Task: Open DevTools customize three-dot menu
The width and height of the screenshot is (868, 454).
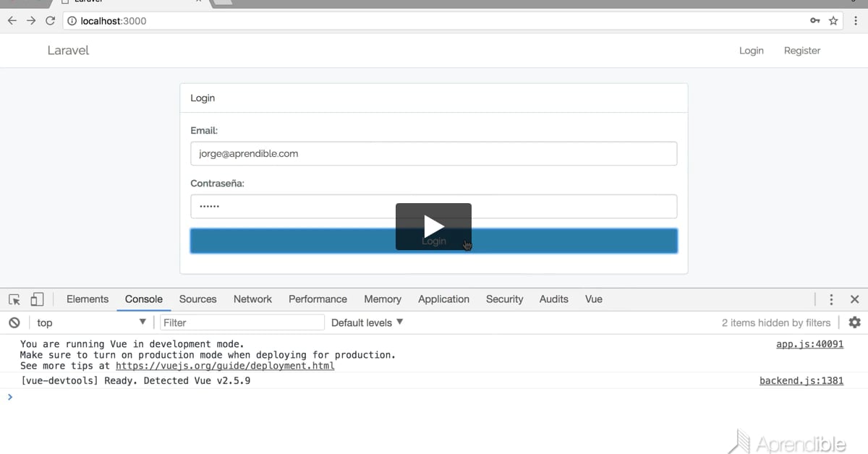Action: [x=832, y=299]
